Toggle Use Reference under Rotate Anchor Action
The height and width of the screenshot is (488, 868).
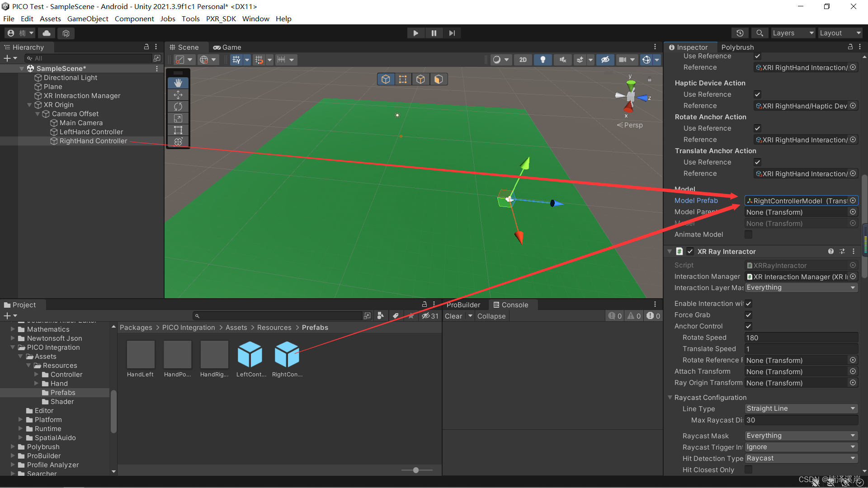click(758, 128)
